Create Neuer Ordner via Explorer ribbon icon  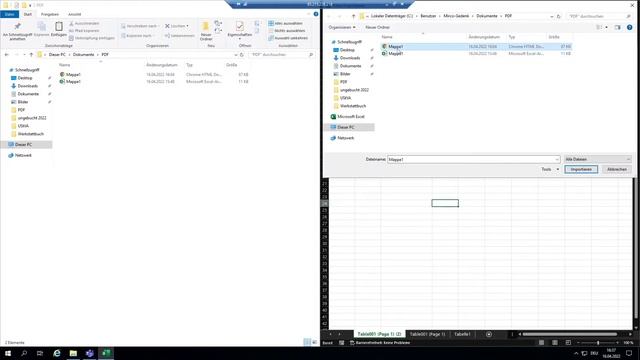coord(206,31)
